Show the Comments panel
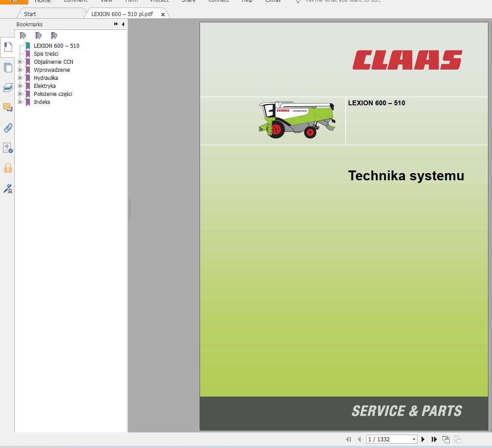This screenshot has height=448, width=492. (8, 108)
